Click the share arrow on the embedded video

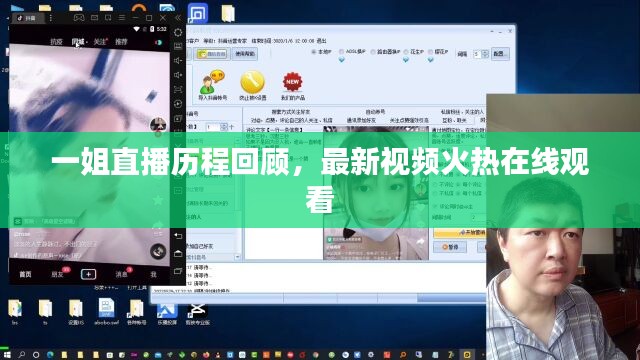(x=420, y=242)
